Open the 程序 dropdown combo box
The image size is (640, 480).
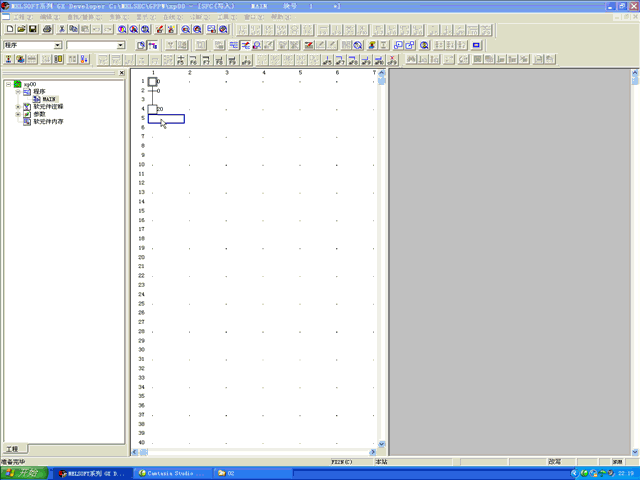point(57,45)
